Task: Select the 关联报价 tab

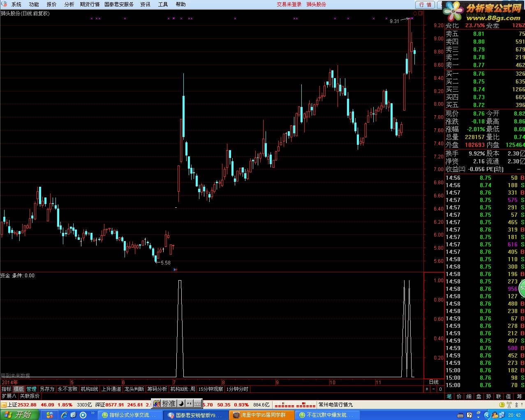Action: coord(30,396)
